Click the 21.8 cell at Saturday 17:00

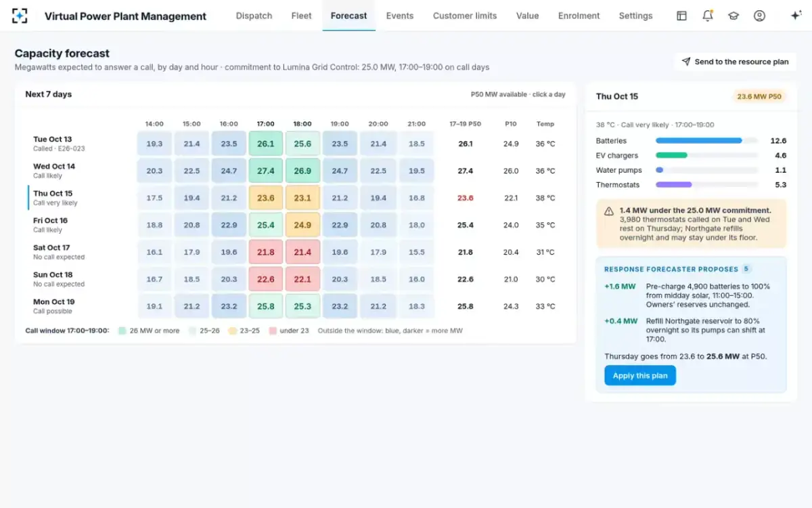[x=266, y=252]
